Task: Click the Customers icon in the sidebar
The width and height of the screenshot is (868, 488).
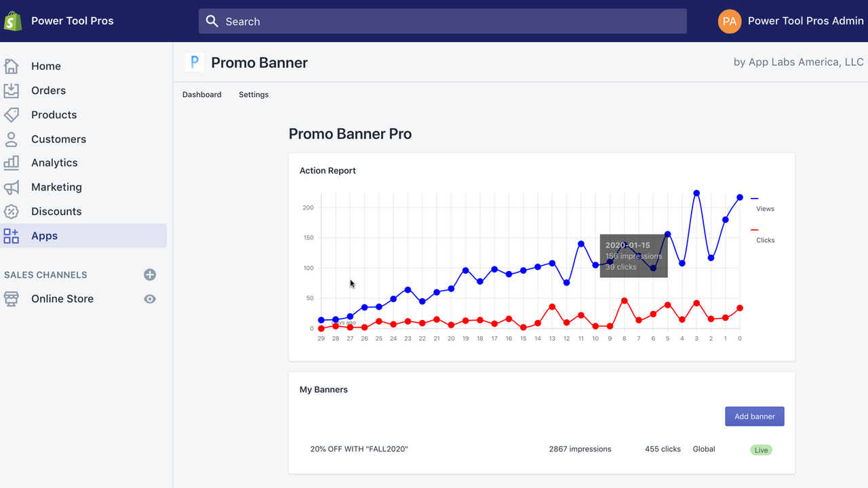Action: [x=11, y=139]
